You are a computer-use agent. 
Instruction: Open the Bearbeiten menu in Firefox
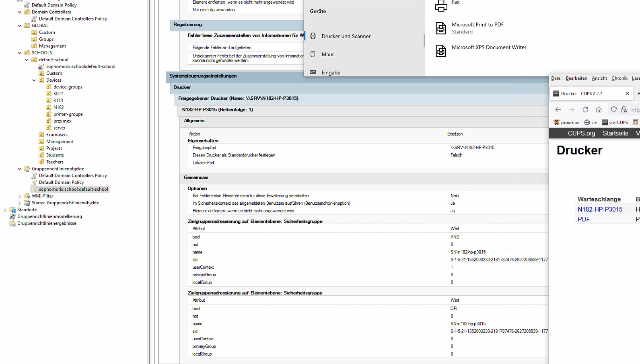tap(576, 78)
